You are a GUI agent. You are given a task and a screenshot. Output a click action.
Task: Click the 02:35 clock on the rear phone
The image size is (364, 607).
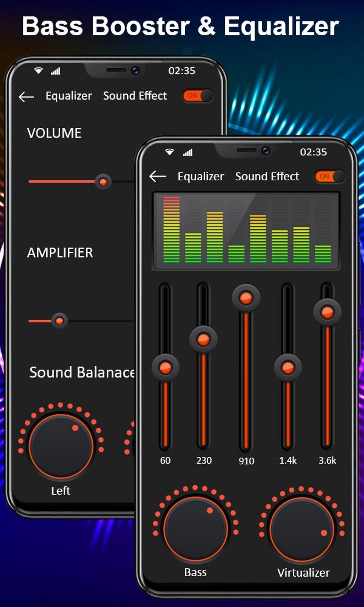pos(182,71)
